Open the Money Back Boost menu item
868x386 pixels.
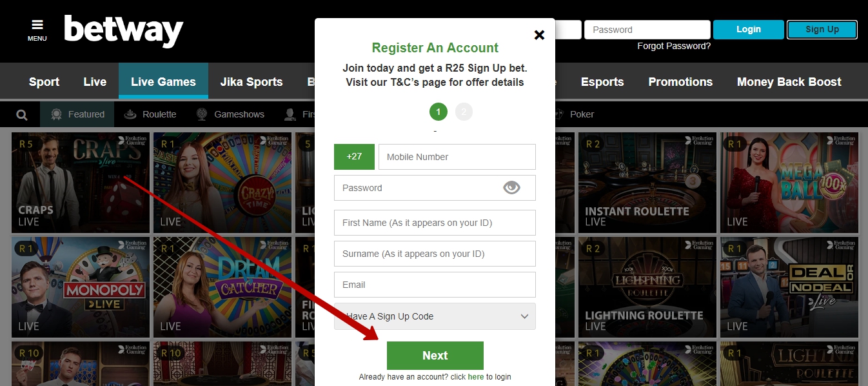click(x=789, y=82)
